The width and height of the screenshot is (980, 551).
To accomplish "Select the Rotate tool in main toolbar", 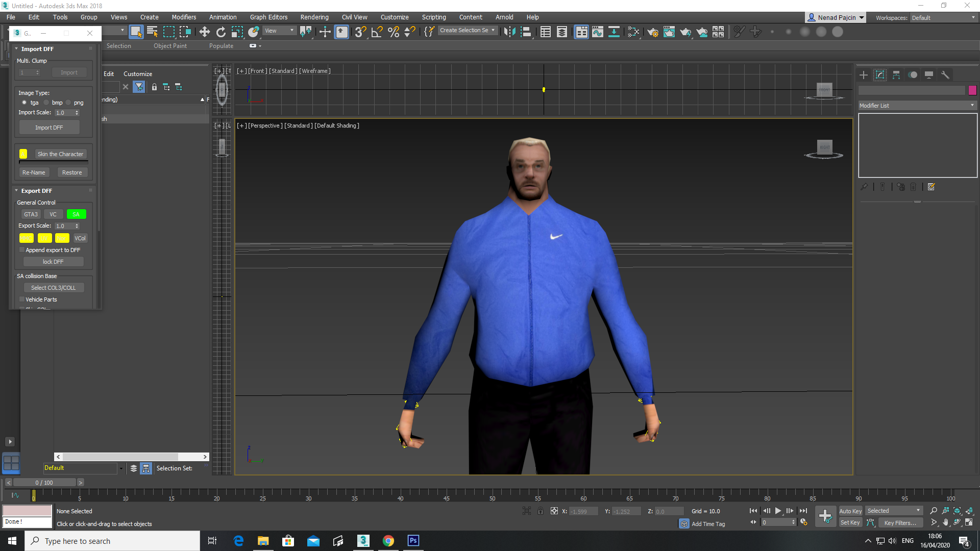I will click(221, 32).
